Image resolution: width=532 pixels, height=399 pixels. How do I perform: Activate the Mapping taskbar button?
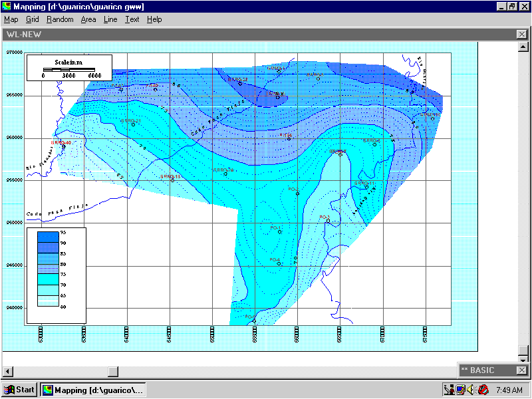coord(93,390)
